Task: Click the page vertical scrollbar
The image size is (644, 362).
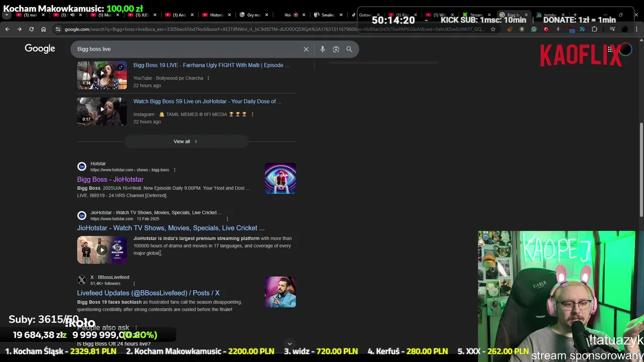Action: pos(641,171)
